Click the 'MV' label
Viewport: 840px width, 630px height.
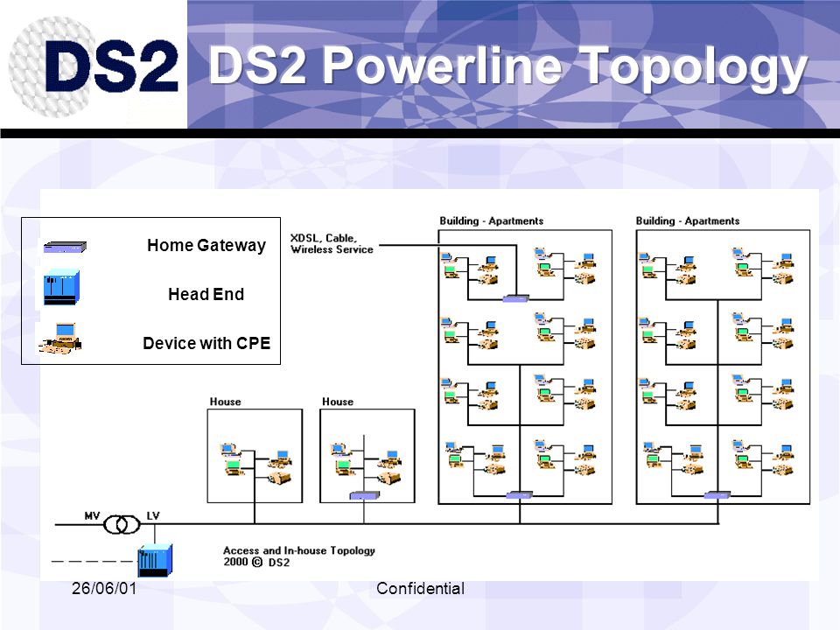click(x=92, y=516)
